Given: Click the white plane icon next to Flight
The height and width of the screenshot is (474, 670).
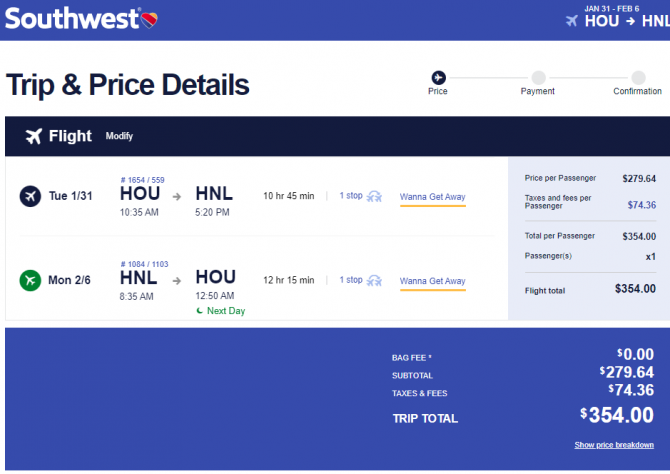Looking at the screenshot, I should [34, 136].
